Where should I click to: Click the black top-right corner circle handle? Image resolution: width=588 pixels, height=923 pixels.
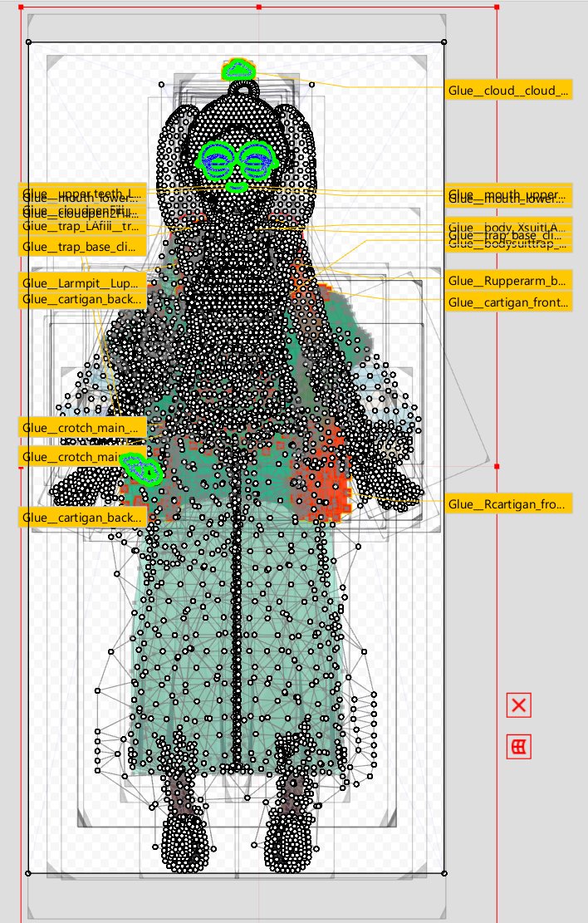443,42
